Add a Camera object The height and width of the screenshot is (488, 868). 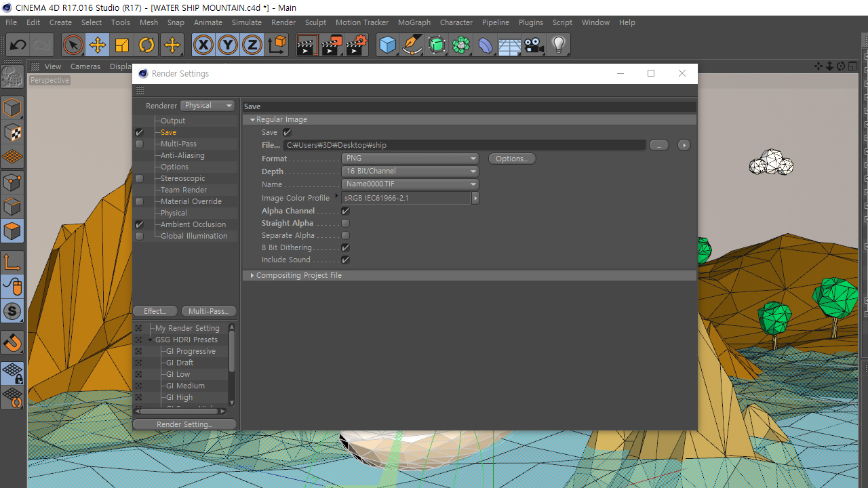pyautogui.click(x=534, y=45)
